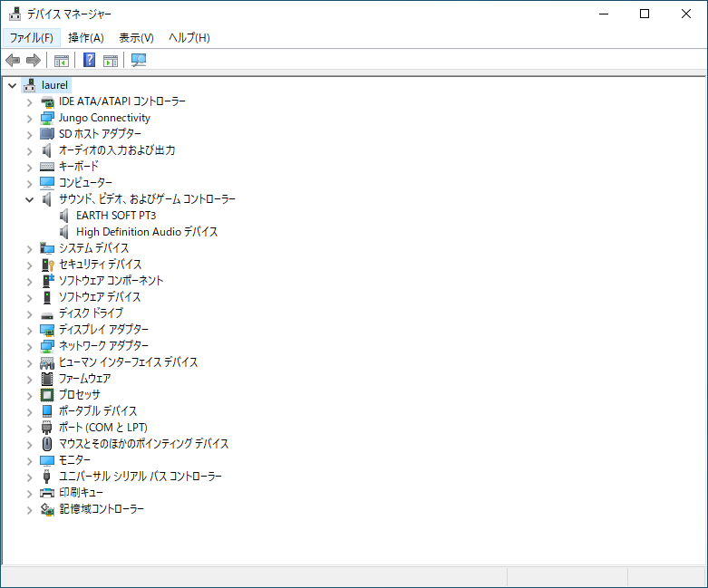
Task: Click the printer icon beside 印刷キュー
Action: pyautogui.click(x=47, y=492)
